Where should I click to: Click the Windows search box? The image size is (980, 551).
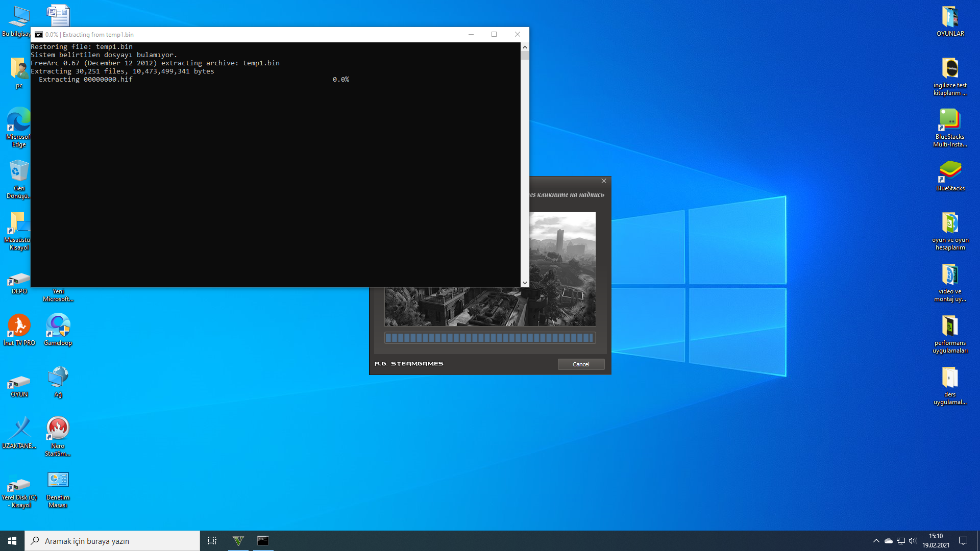pos(112,541)
